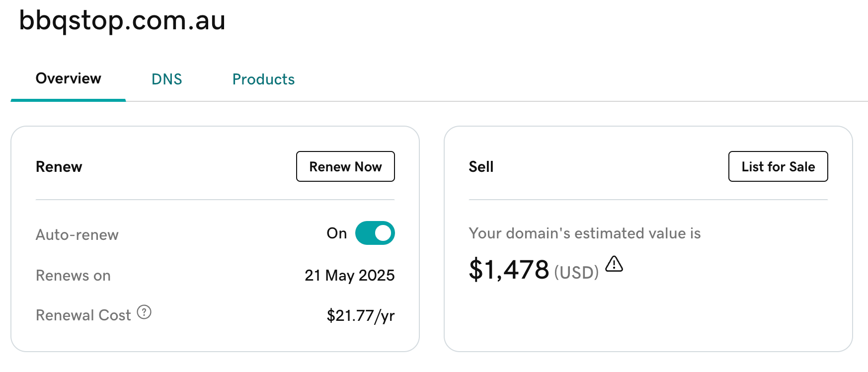Click the $21.77/yr renewal price

[360, 316]
